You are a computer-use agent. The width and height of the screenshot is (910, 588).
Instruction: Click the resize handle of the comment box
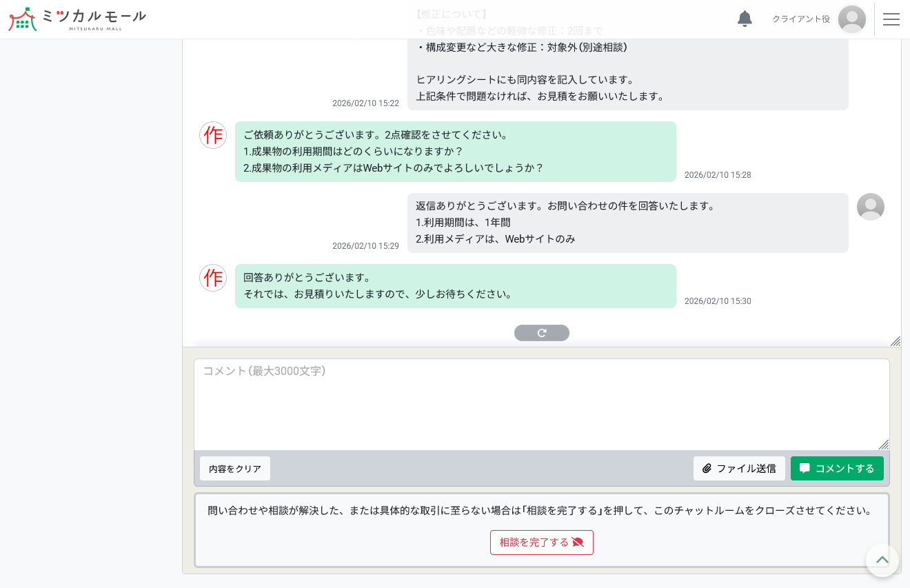884,445
